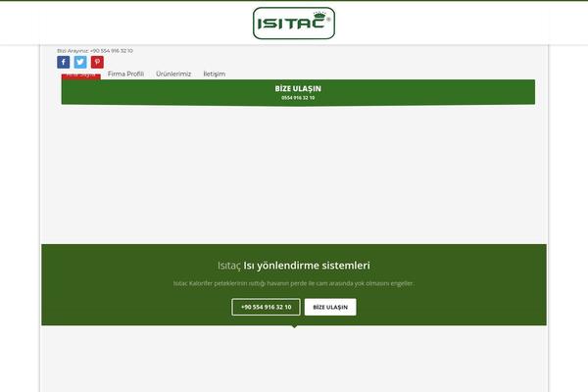Click the +90 554 916 32 10 outlined button
588x392 pixels.
tap(266, 307)
